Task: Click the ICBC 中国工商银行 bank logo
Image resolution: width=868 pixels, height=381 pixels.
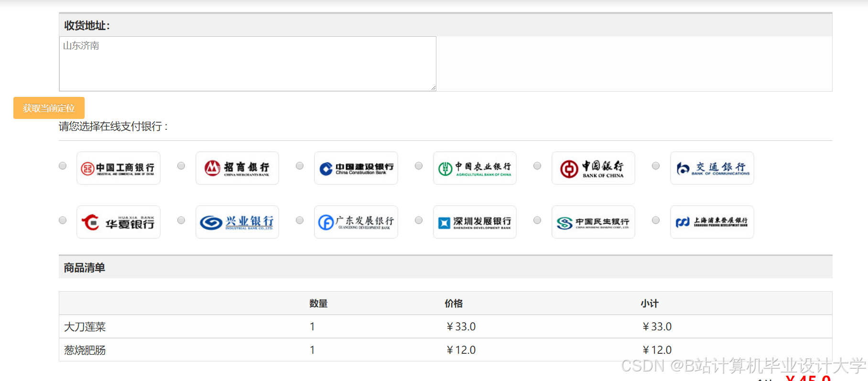Action: pos(119,168)
